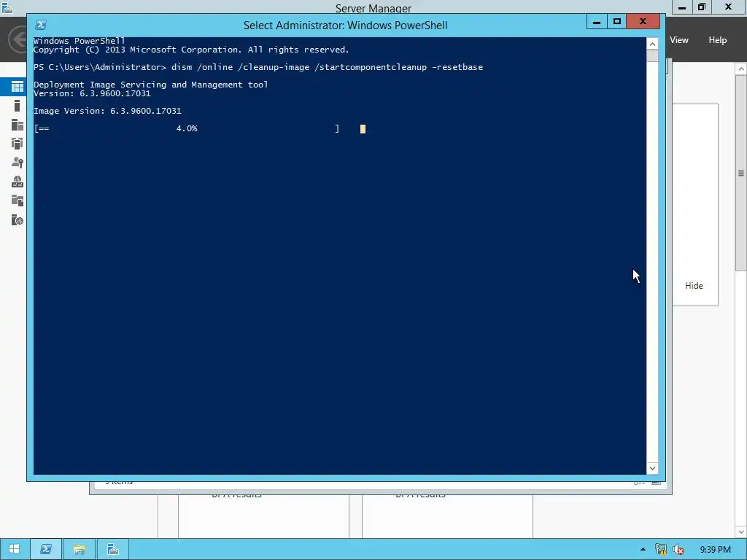This screenshot has width=747, height=560.
Task: Minimize the Server Manager window
Action: (x=682, y=7)
